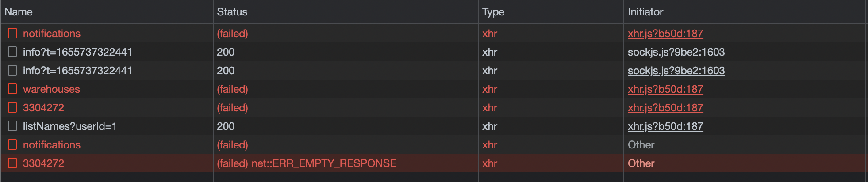This screenshot has width=868, height=182.
Task: Click the icon on the highlighted 3304272 row
Action: point(12,163)
